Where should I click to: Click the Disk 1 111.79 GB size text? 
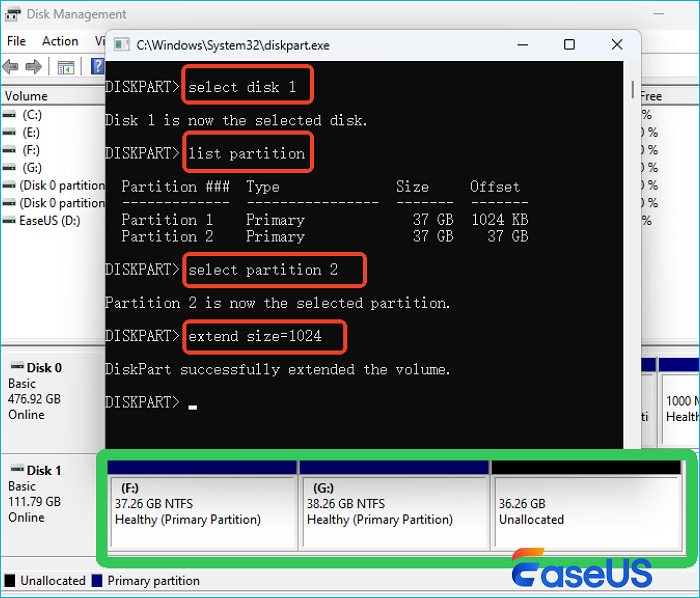[34, 502]
